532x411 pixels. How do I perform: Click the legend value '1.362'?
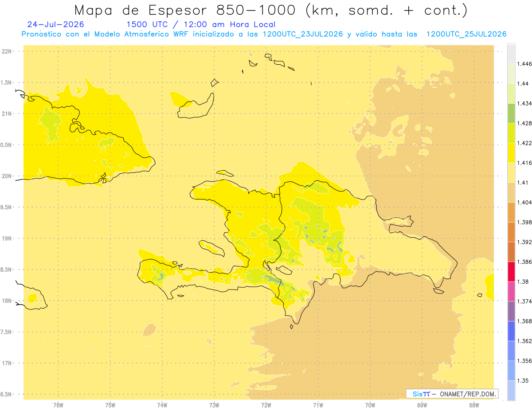tap(524, 341)
